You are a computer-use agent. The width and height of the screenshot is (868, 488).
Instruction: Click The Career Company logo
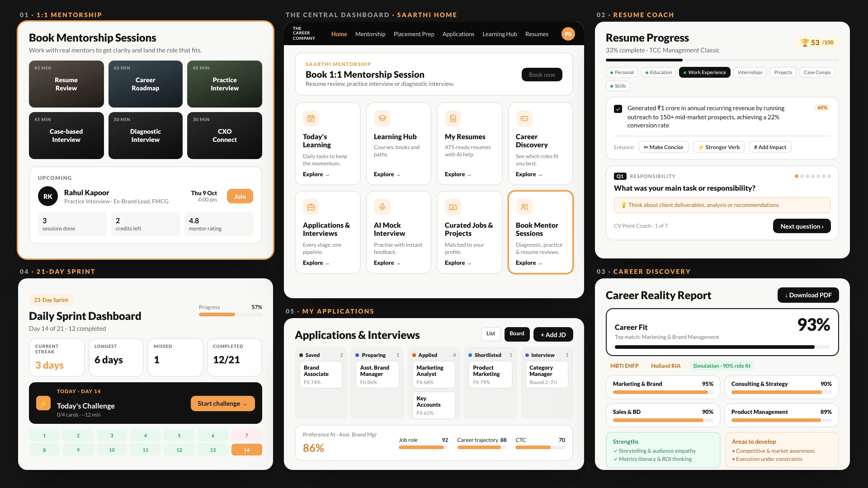click(304, 33)
